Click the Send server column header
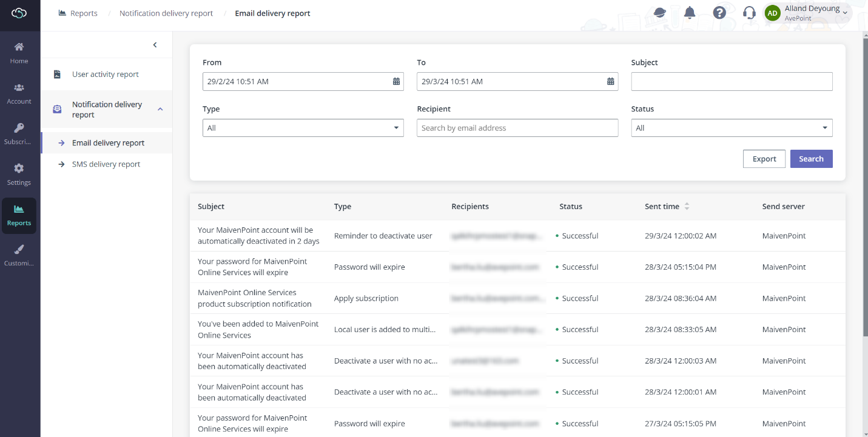This screenshot has width=868, height=437. point(784,207)
